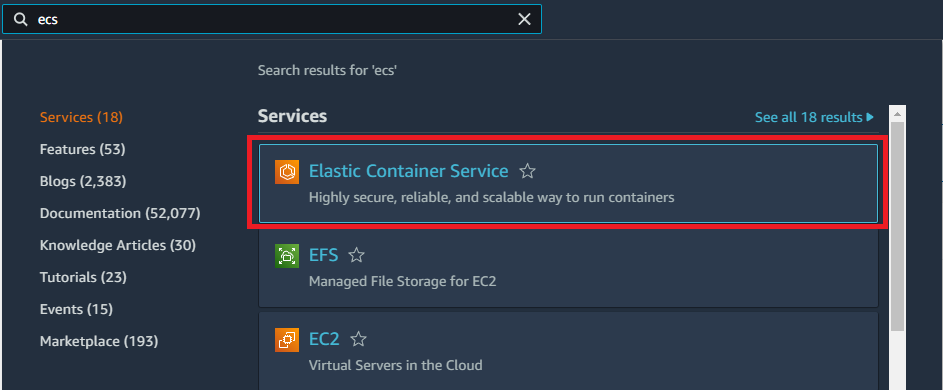The width and height of the screenshot is (943, 390).
Task: Open the Events (15) category
Action: pos(76,309)
